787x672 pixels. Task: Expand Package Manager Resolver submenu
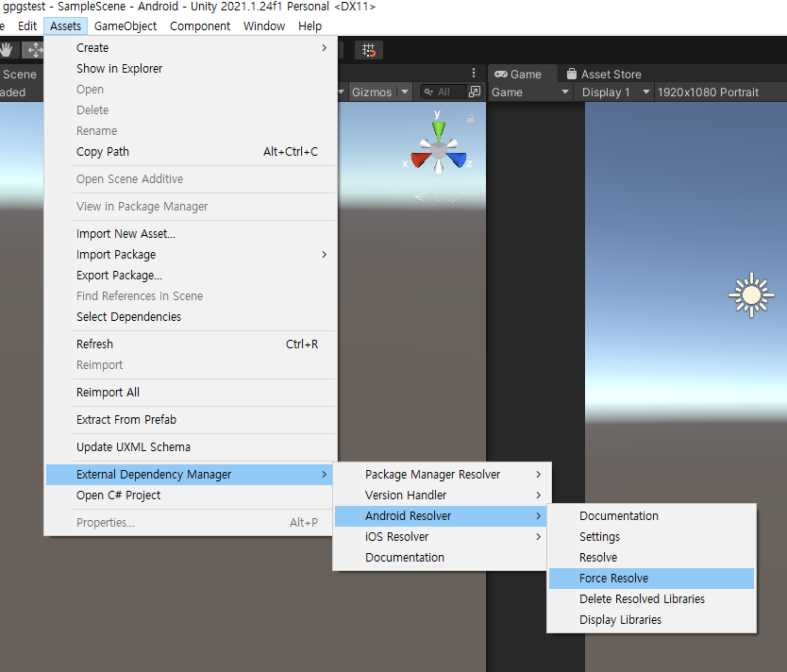[442, 475]
